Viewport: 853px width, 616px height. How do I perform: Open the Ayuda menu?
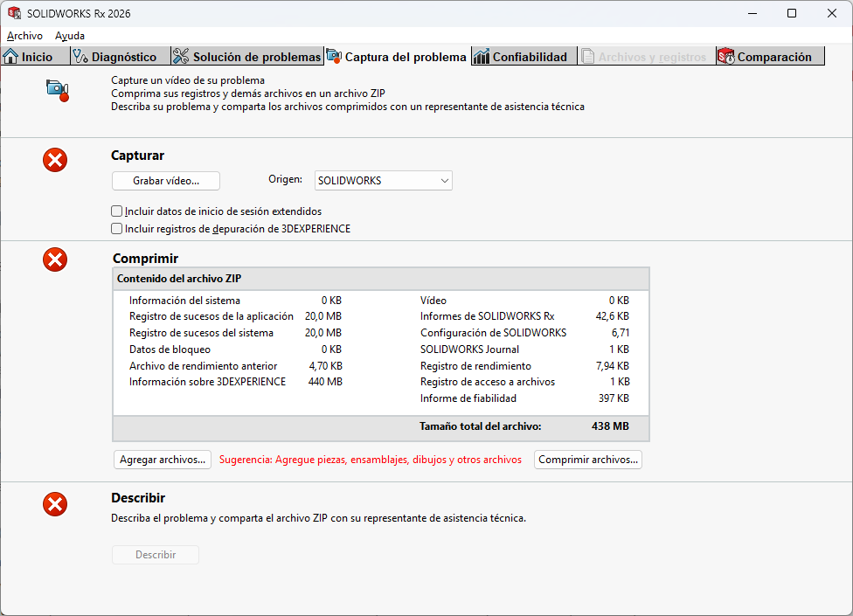pos(70,35)
